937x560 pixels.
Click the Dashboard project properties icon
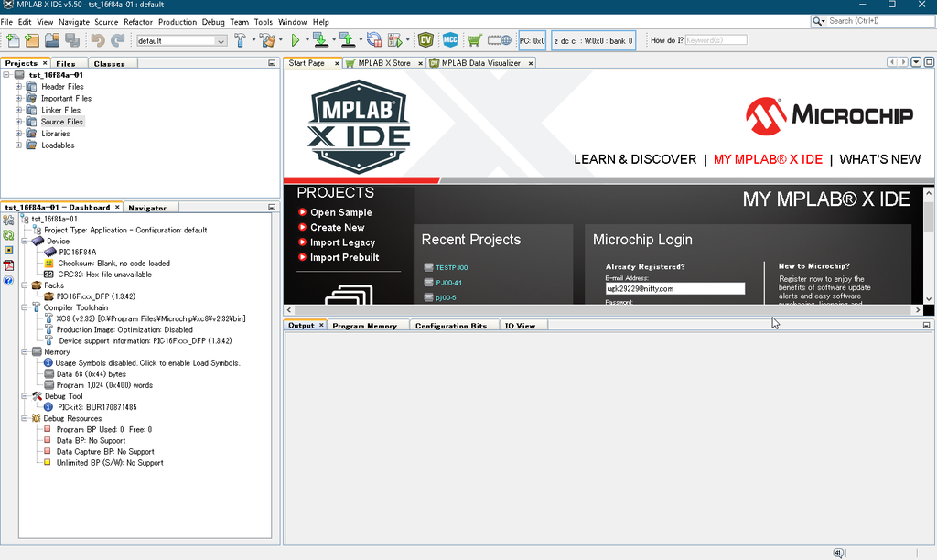pos(8,220)
